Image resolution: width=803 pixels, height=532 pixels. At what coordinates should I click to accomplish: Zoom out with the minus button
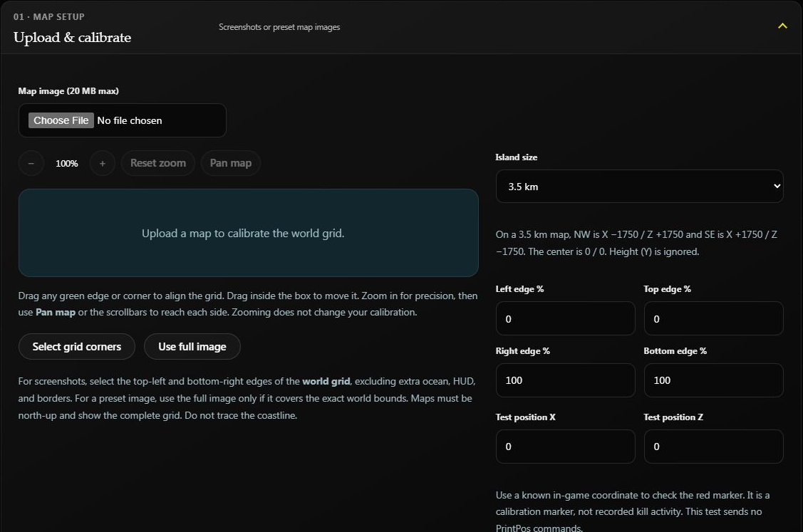coord(31,163)
